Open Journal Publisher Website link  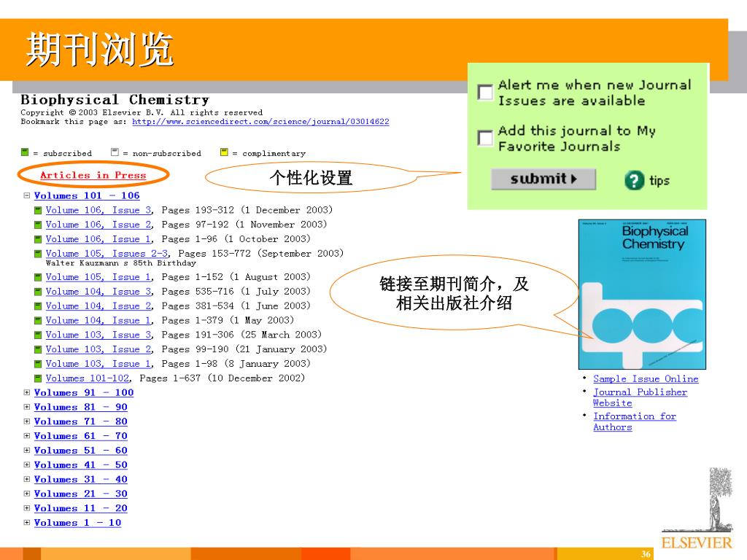pyautogui.click(x=640, y=397)
